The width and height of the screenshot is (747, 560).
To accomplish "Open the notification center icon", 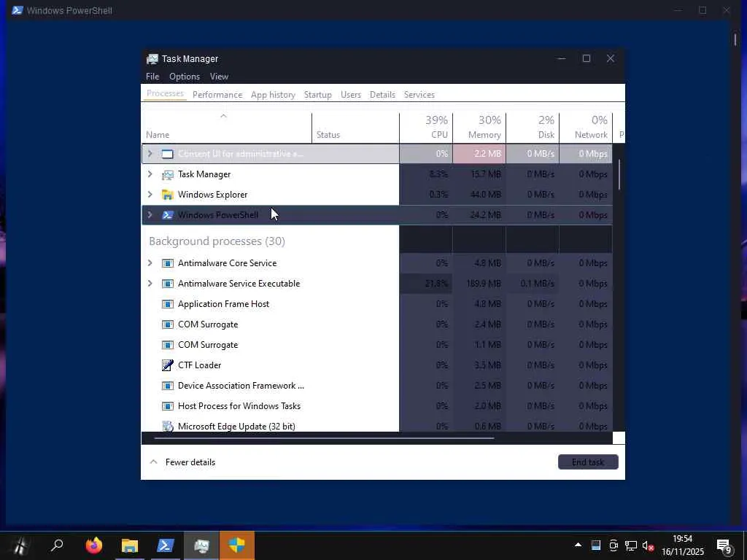I will click(724, 547).
